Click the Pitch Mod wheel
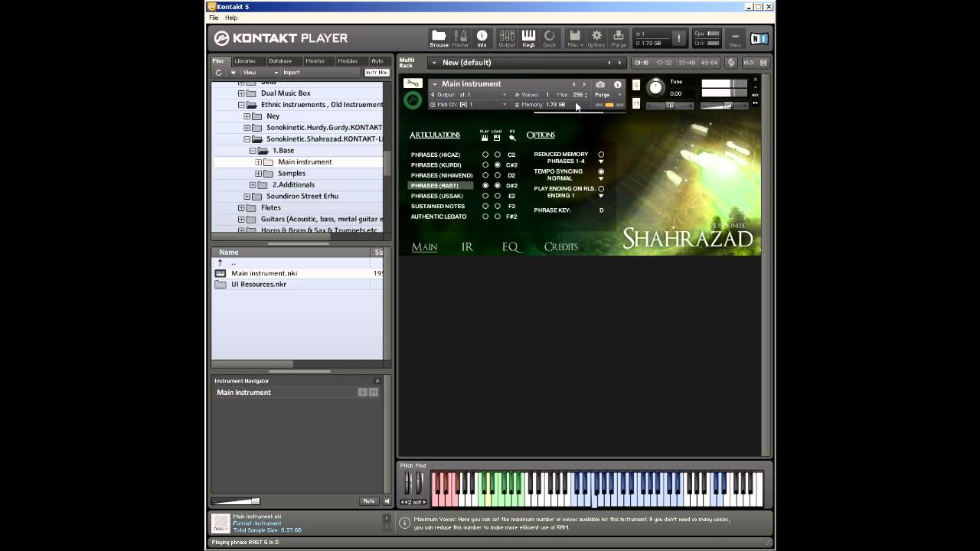The width and height of the screenshot is (980, 551). point(408,484)
